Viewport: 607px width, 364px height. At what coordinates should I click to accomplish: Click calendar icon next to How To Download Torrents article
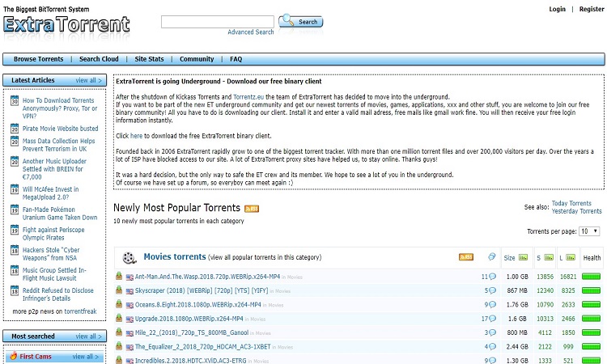click(15, 100)
